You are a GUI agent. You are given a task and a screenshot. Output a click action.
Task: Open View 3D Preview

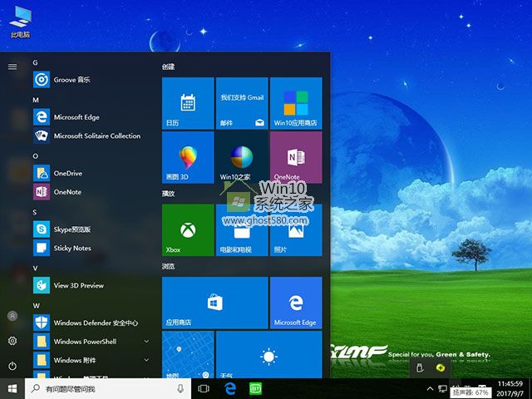pos(91,285)
